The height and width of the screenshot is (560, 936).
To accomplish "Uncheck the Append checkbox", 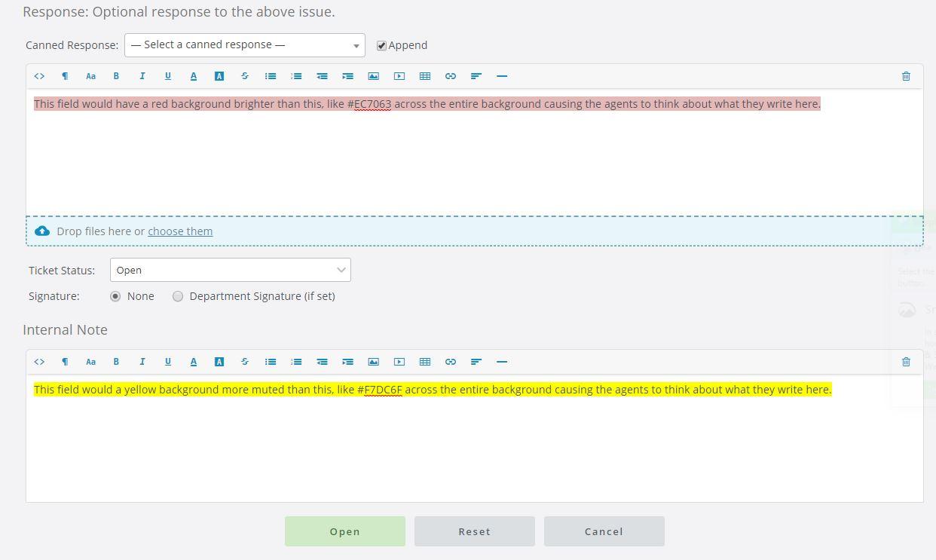I will [382, 45].
